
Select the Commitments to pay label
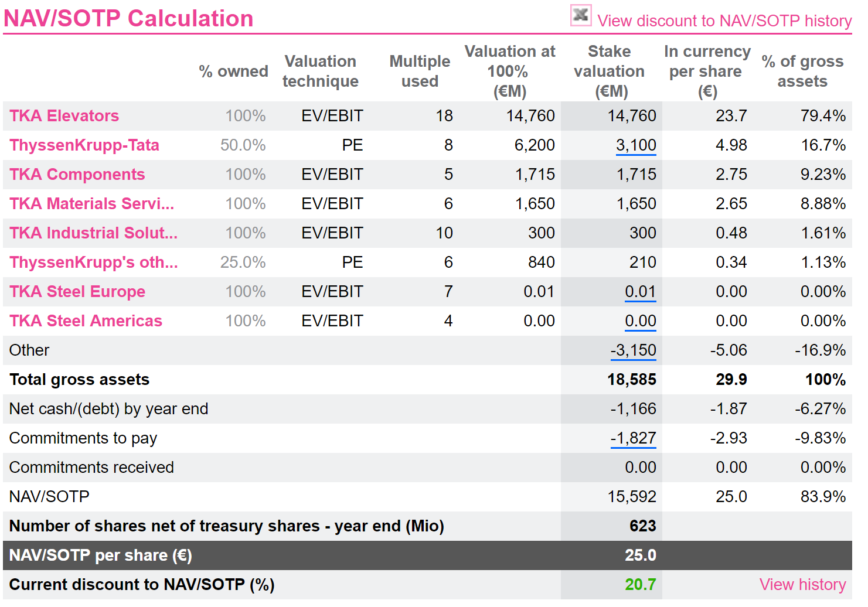click(83, 438)
